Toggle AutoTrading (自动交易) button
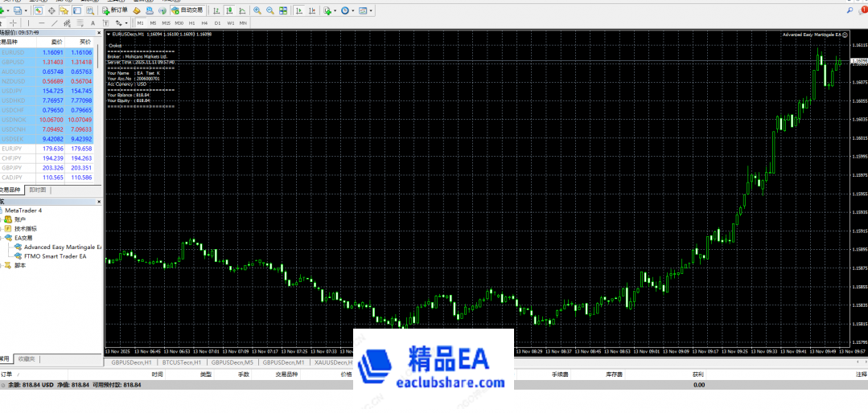 tap(187, 10)
